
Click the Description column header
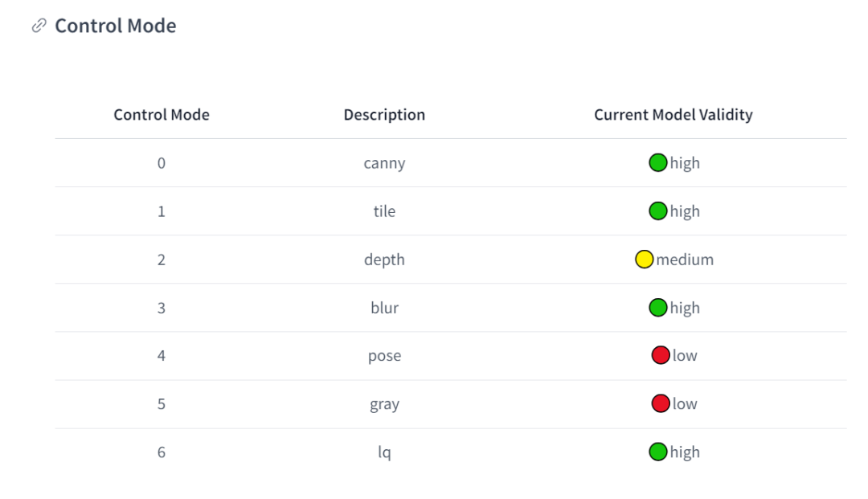(384, 115)
